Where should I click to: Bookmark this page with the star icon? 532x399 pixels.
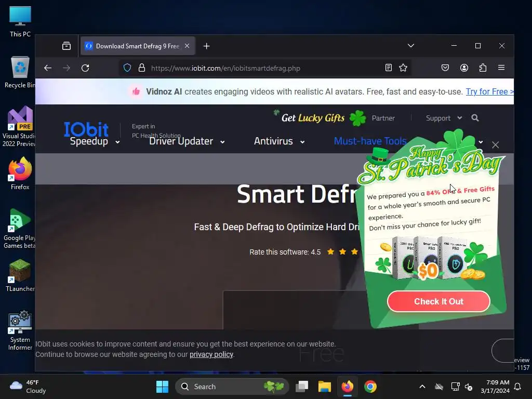[403, 68]
